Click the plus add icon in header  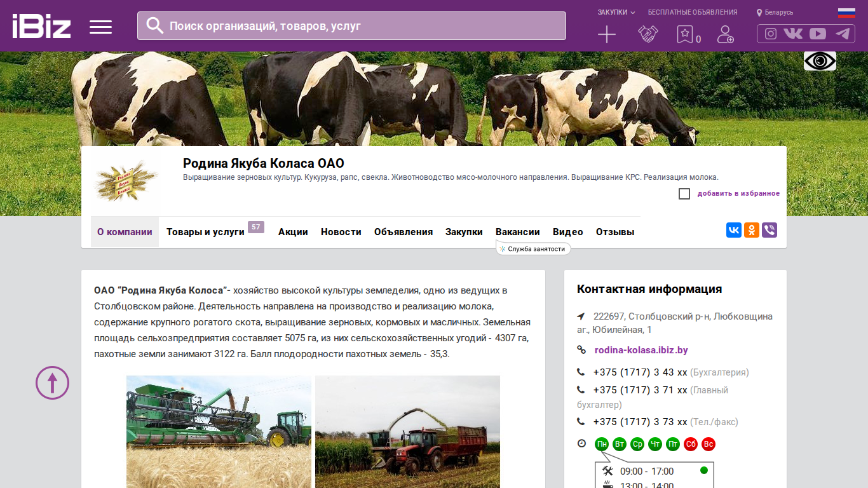(x=607, y=34)
